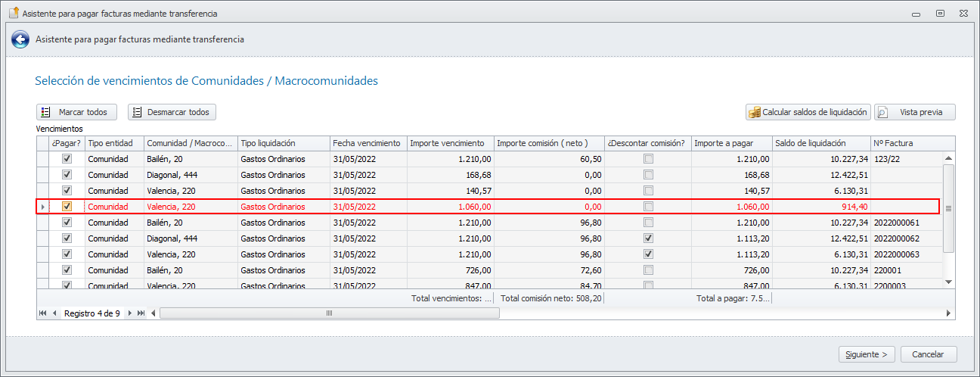The image size is (980, 377).
Task: Click Cancelar button
Action: [928, 354]
